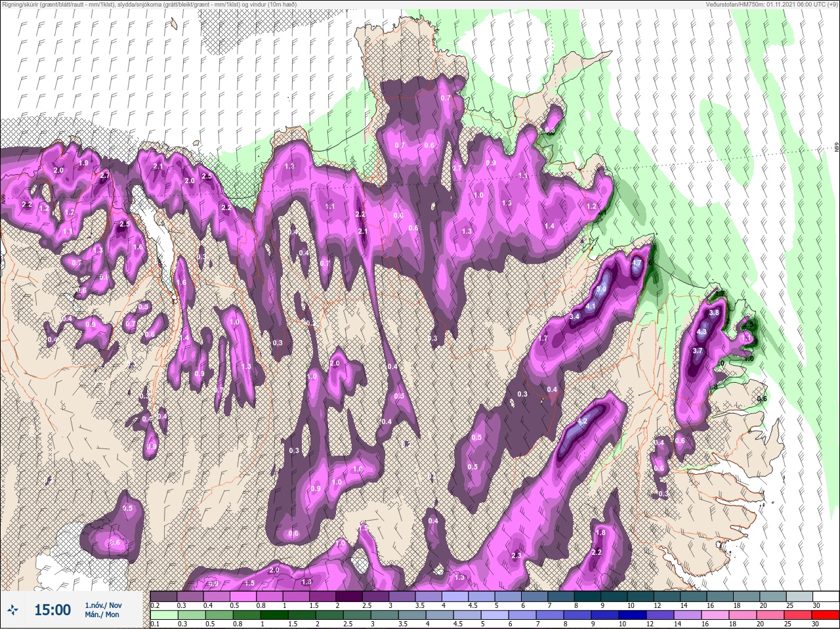Viewport: 840px width, 629px height.
Task: Click the 3.8 precipitation value on map
Action: coord(715,313)
